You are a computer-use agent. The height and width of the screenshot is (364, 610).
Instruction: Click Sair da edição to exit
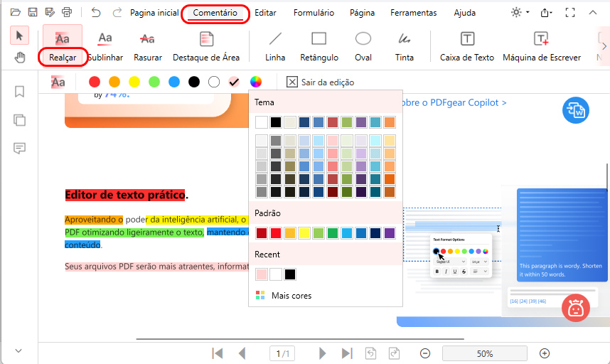320,82
